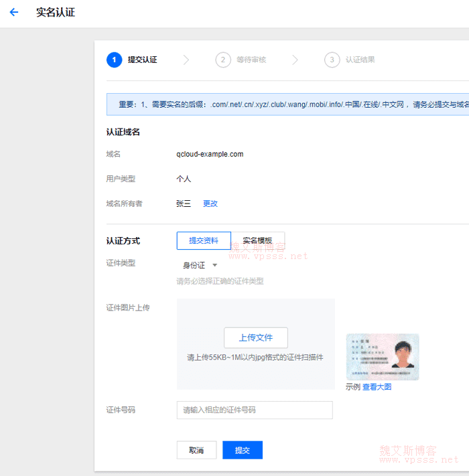Click the step 2 circle icon
This screenshot has height=476, width=469.
point(223,60)
